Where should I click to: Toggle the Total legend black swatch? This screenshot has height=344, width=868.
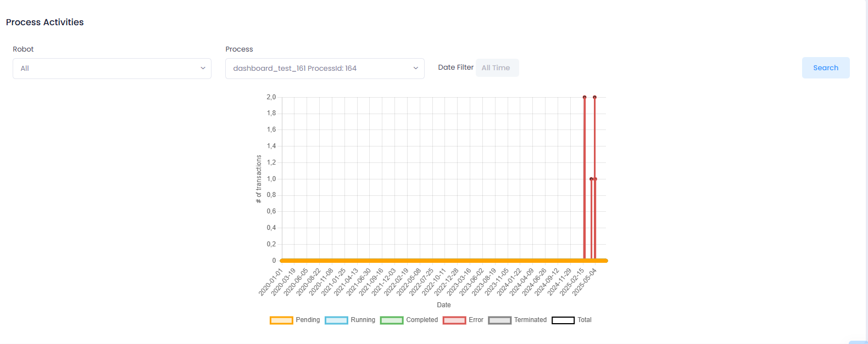pyautogui.click(x=563, y=320)
